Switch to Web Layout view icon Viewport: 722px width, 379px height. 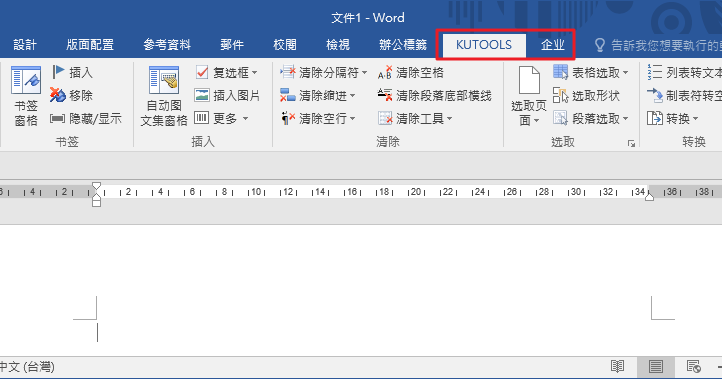693,367
